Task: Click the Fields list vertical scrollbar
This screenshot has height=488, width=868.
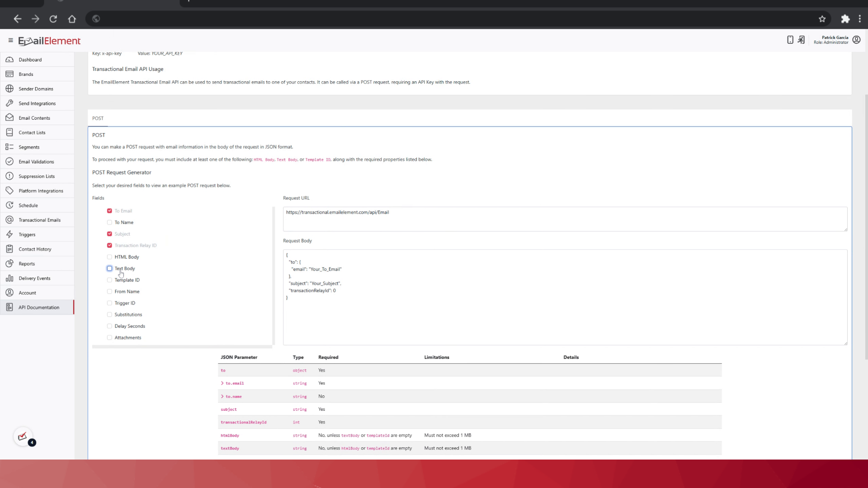Action: [x=274, y=276]
